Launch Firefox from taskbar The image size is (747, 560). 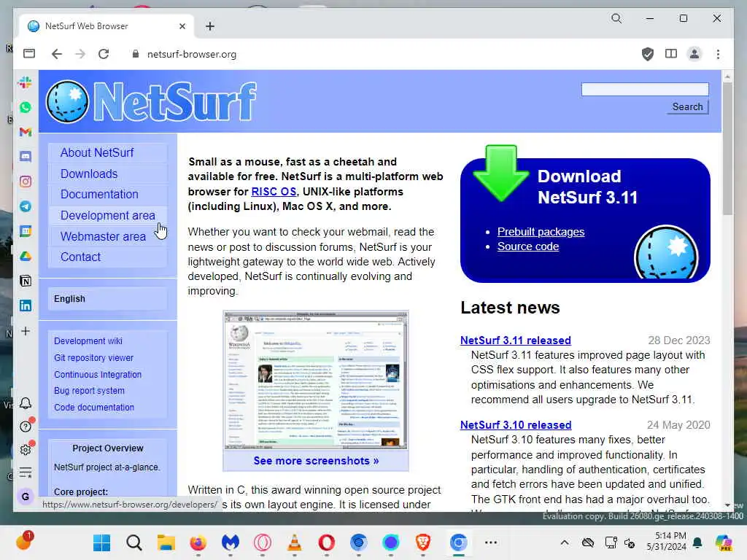[198, 542]
